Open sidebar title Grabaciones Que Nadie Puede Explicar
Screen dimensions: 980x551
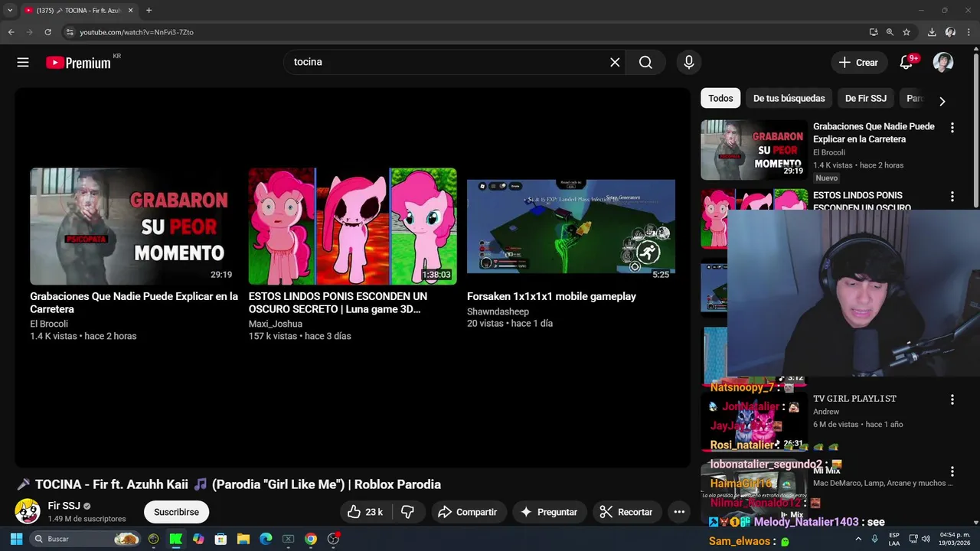(x=874, y=132)
